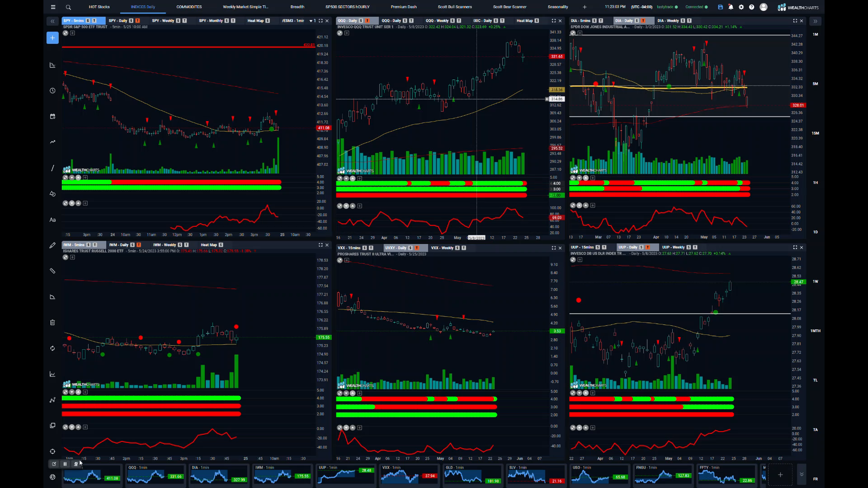This screenshot has width=868, height=488.
Task: Maximize the QQQ chart panel
Action: click(554, 21)
